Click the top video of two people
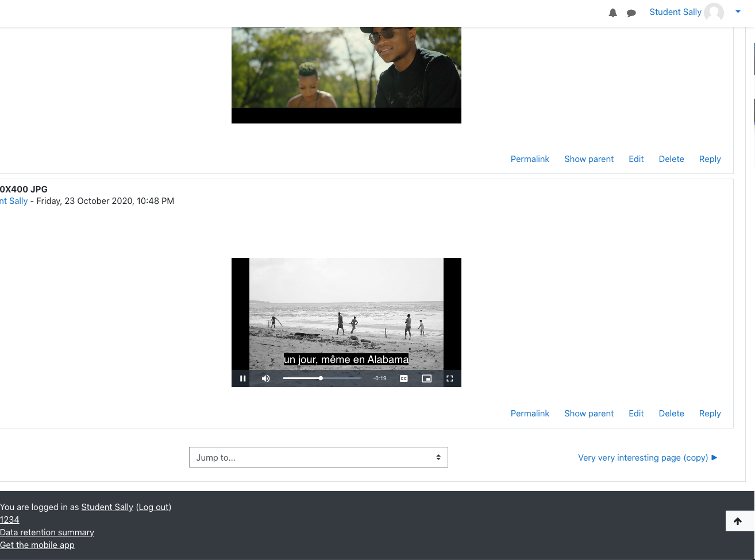Viewport: 755px width, 560px height. 346,75
